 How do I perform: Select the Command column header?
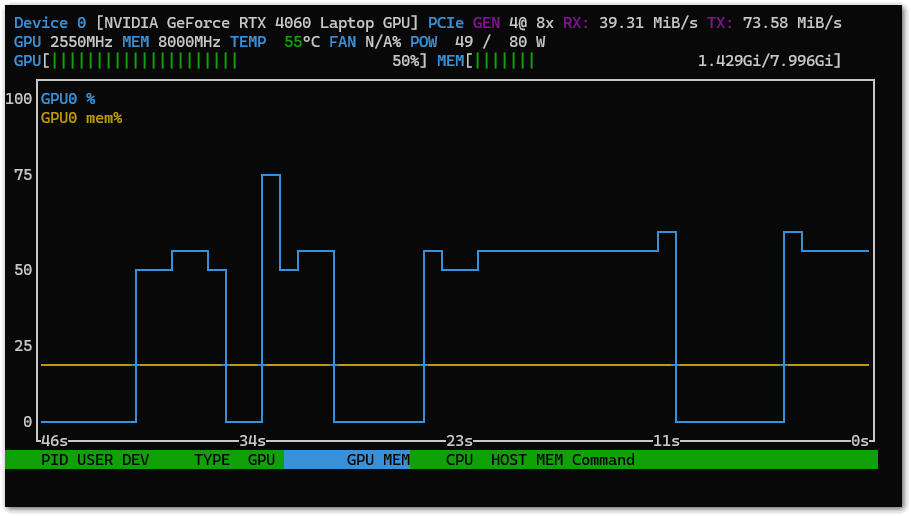(603, 460)
